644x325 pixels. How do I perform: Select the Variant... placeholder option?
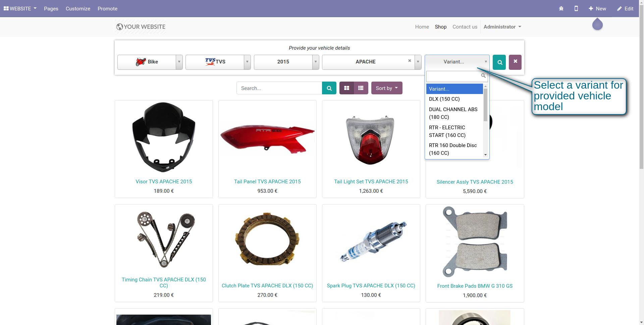pyautogui.click(x=454, y=89)
